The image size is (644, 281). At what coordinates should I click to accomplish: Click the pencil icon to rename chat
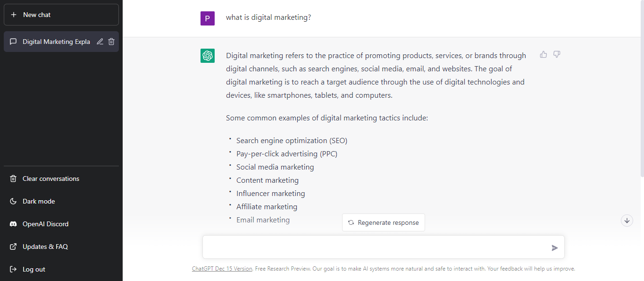[100, 42]
